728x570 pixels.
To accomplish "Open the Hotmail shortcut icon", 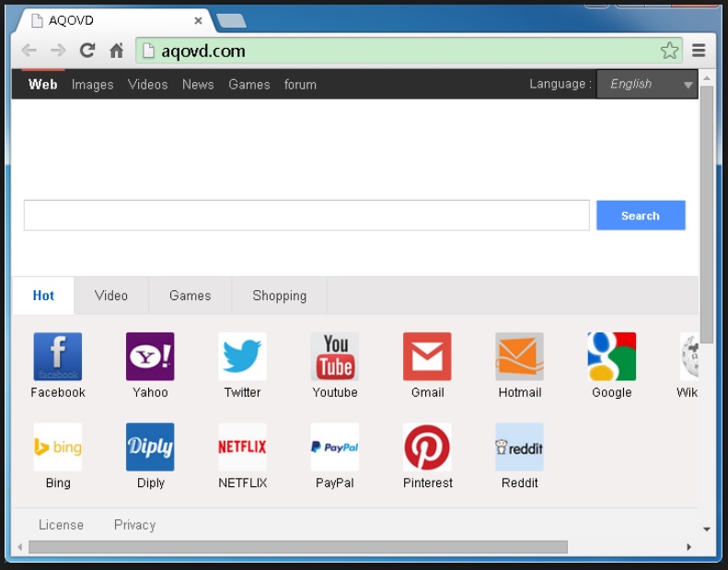I will coord(519,356).
